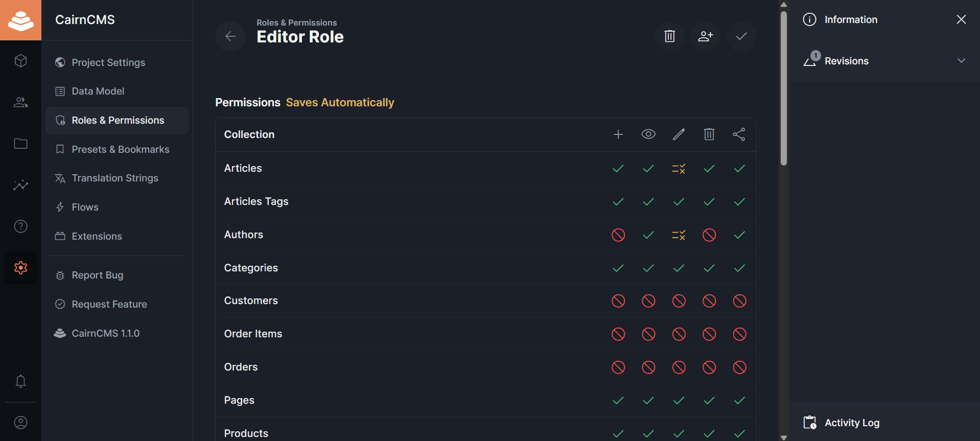Click the Revisions section label
This screenshot has height=441, width=980.
(846, 61)
